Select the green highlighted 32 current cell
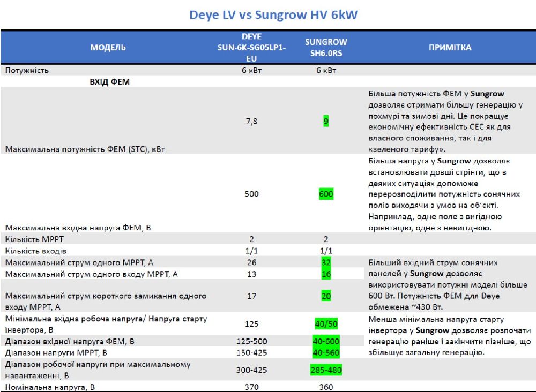 coord(326,262)
